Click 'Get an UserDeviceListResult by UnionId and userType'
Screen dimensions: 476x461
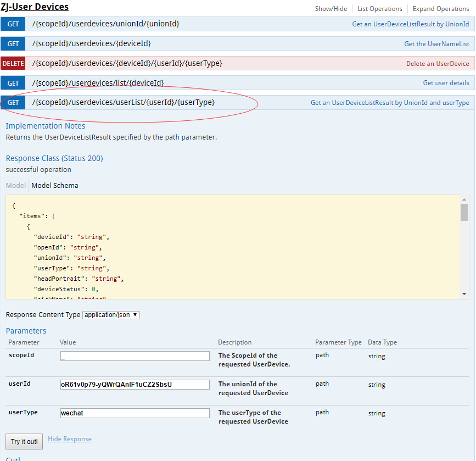pos(390,103)
